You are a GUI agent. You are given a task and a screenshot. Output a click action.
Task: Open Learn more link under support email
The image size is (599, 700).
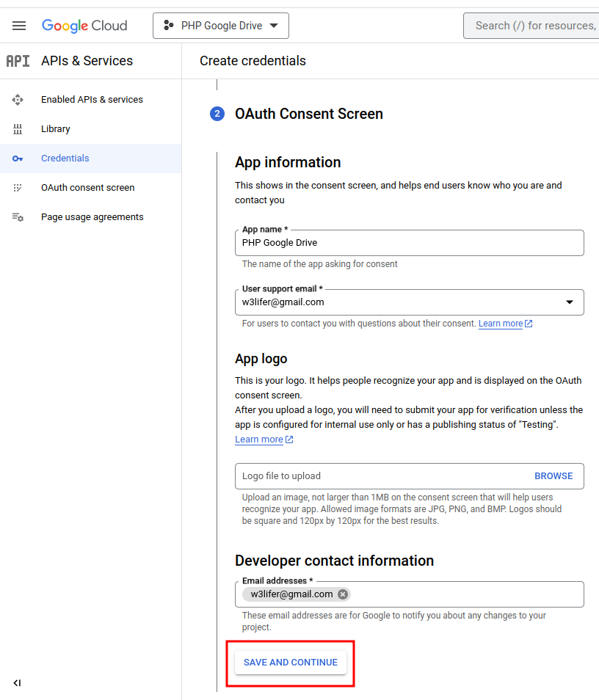(501, 324)
